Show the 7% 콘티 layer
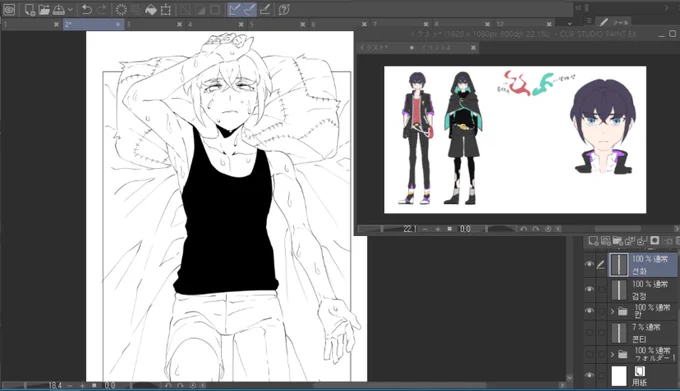 tap(589, 333)
